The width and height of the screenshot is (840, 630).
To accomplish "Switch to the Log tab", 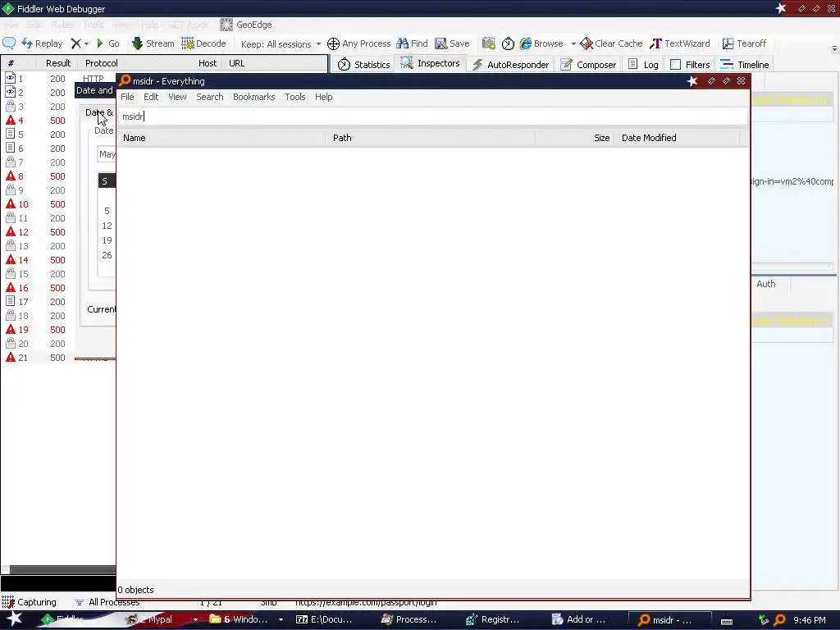I will (x=643, y=64).
